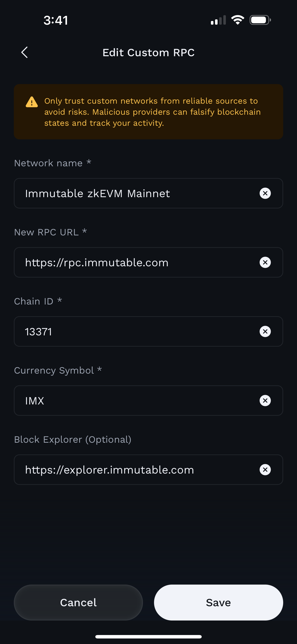297x644 pixels.
Task: Clear the Chain ID field
Action: [265, 331]
